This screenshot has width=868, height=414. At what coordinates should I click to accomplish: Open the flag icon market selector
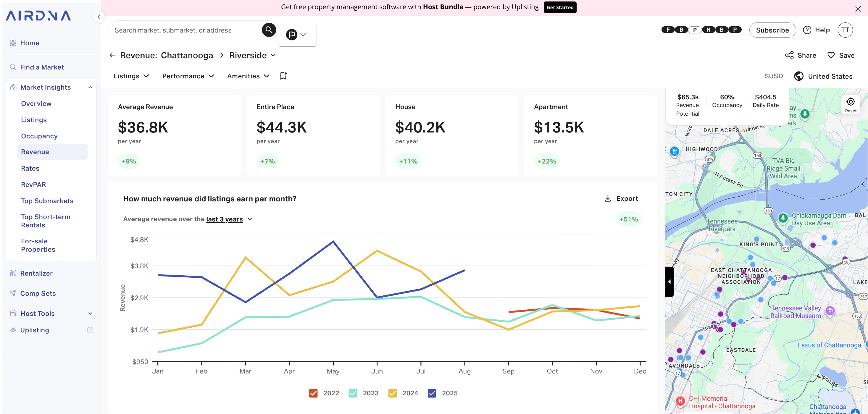pos(296,34)
